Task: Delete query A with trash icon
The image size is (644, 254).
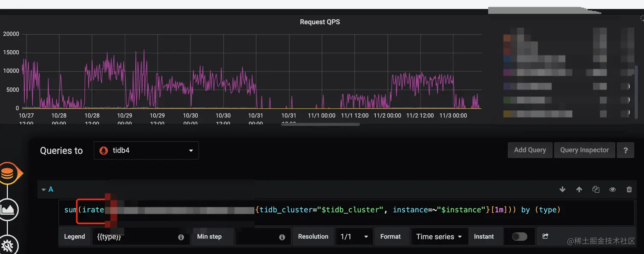Action: 629,190
